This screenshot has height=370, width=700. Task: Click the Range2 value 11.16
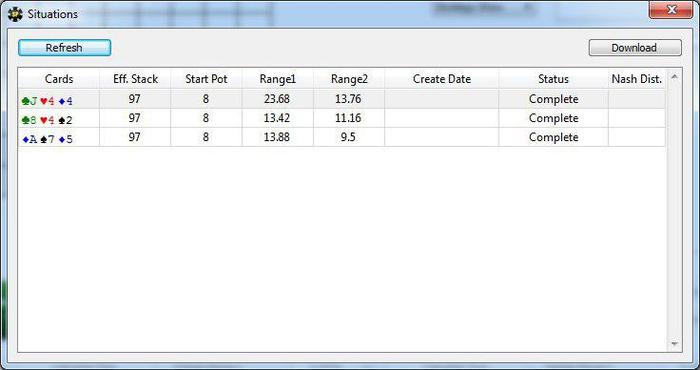point(348,118)
